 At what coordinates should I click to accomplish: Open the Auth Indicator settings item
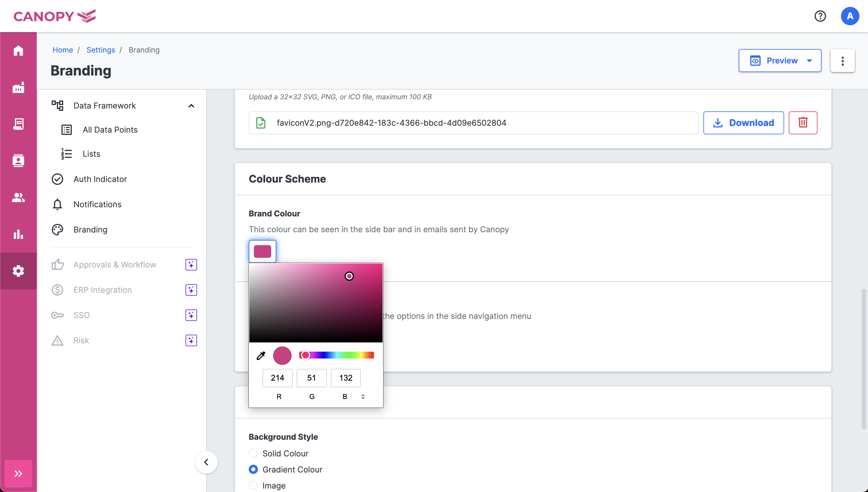(x=100, y=179)
